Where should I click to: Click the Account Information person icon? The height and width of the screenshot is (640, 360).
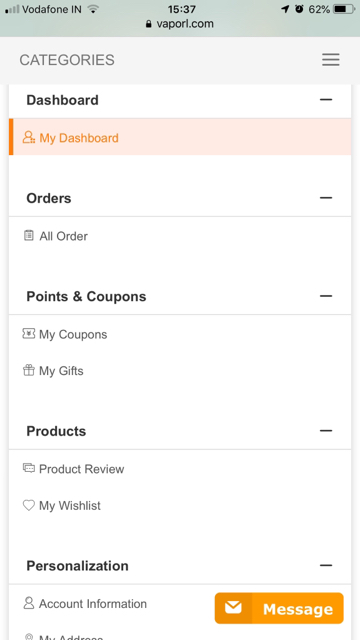click(x=29, y=603)
